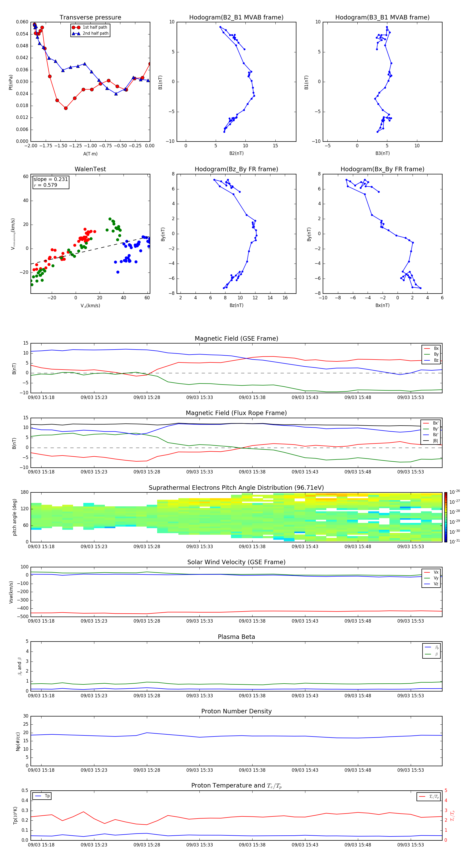Image resolution: width=473 pixels, height=868 pixels.
Task: Click the "Solar Wind Velocity (GSE Frame)" title
Action: (236, 562)
